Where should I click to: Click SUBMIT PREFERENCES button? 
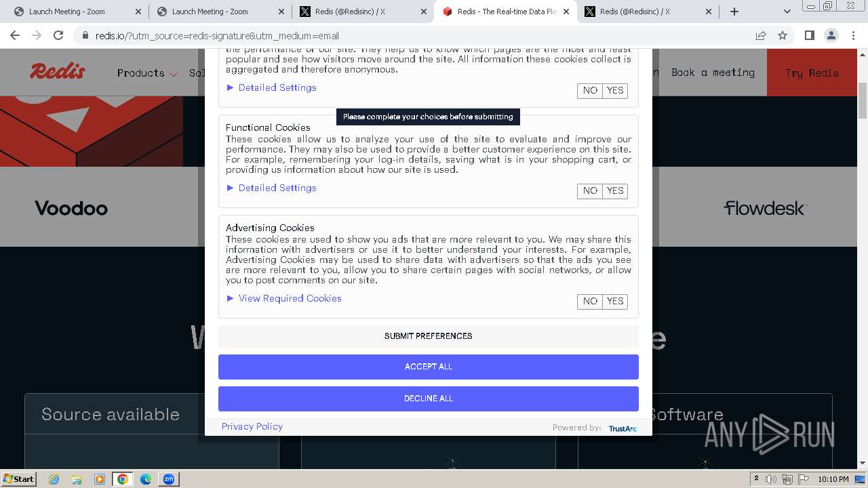pos(429,336)
